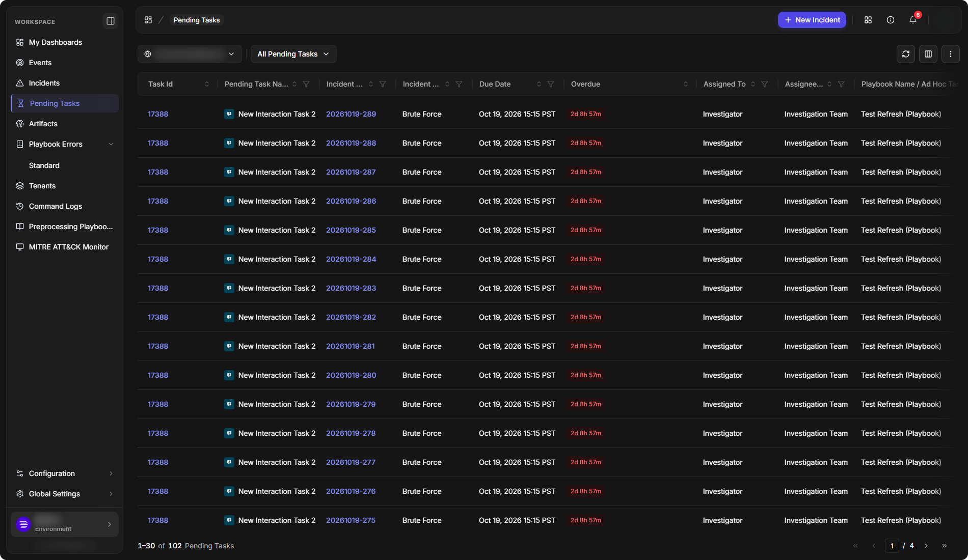Screen dimensions: 968x560
Task: Open incident 20261019-280 link
Action: click(x=351, y=375)
